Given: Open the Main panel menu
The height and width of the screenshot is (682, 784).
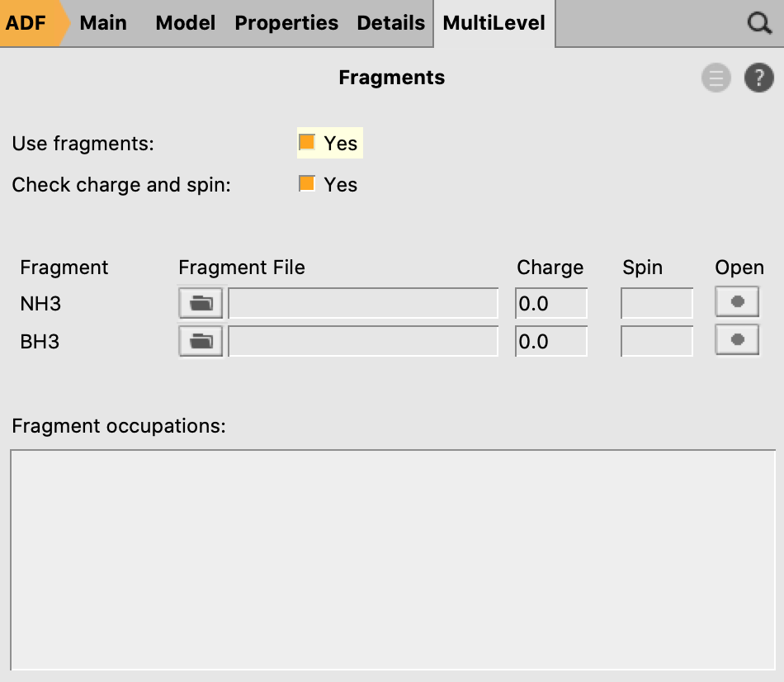Looking at the screenshot, I should point(103,23).
